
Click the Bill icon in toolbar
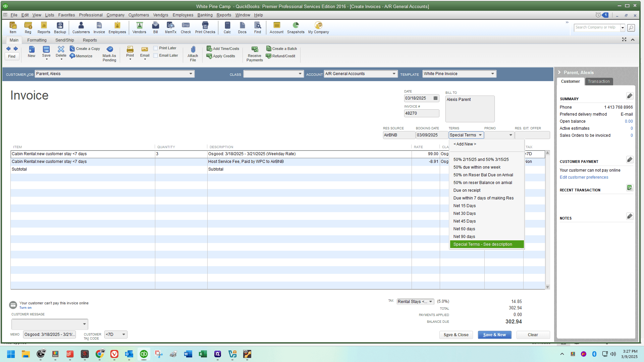pos(156,27)
